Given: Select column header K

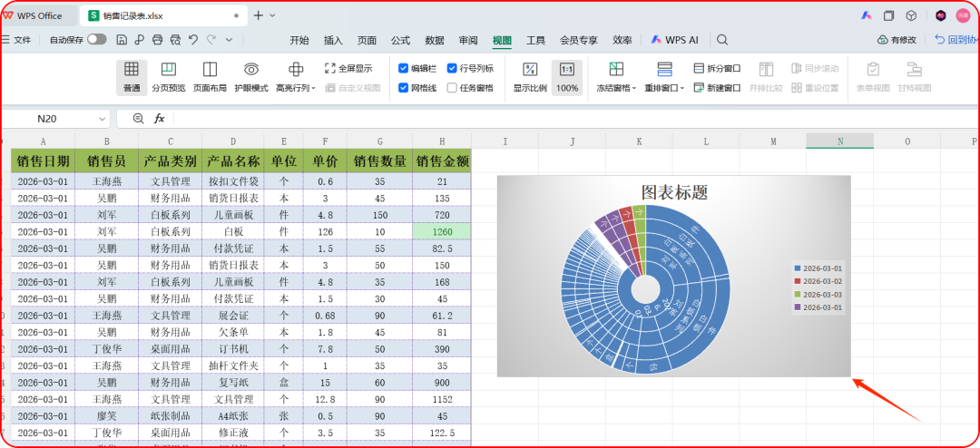Looking at the screenshot, I should pyautogui.click(x=639, y=141).
